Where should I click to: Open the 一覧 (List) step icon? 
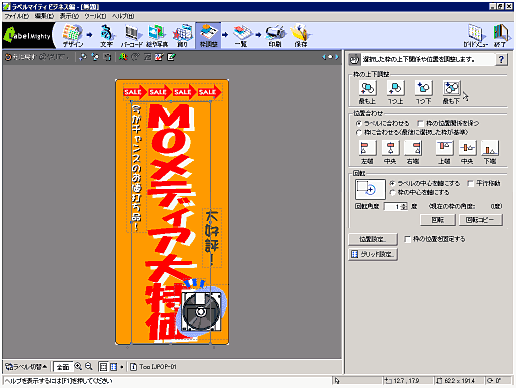(241, 36)
